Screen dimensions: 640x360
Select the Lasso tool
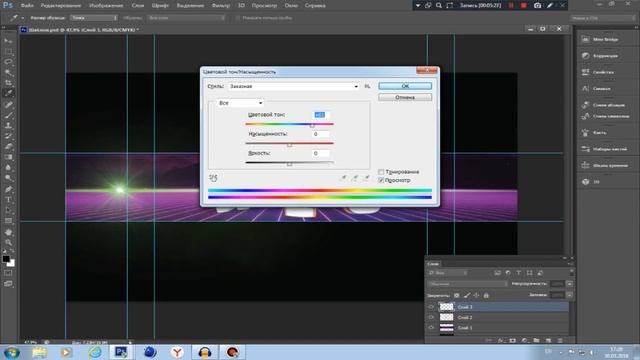(8, 62)
